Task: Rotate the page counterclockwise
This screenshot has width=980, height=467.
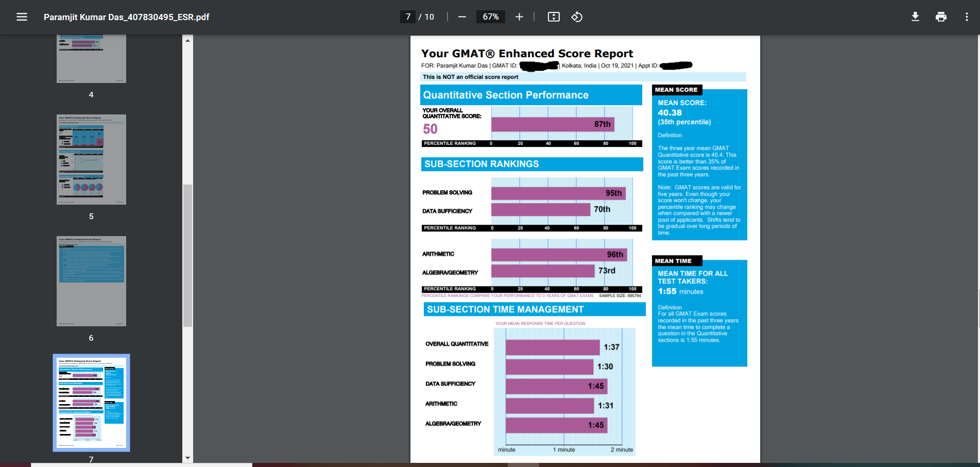Action: 577,16
